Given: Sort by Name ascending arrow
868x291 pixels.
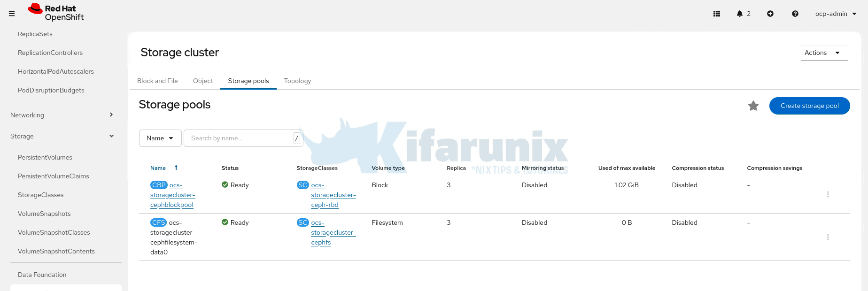Looking at the screenshot, I should [x=176, y=168].
